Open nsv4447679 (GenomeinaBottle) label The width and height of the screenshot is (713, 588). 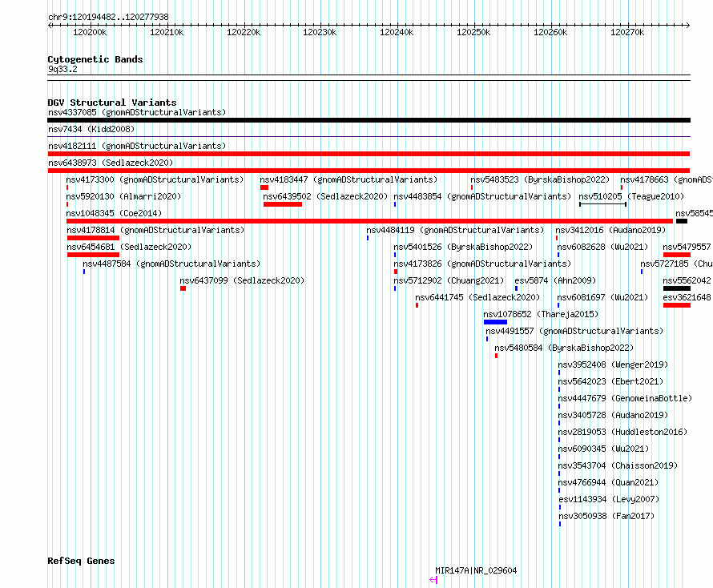[x=625, y=398]
